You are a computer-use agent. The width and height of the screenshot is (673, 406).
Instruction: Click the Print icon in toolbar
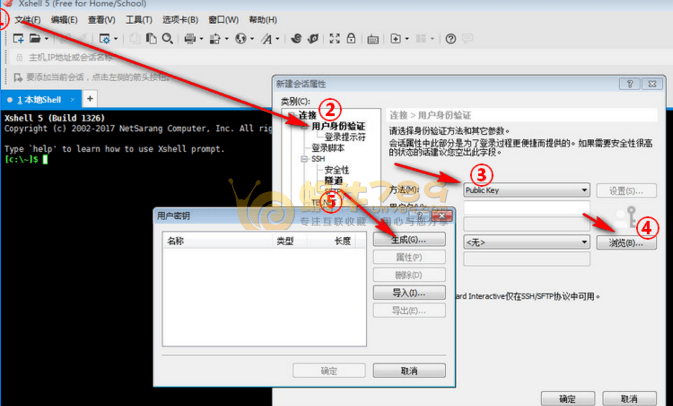[x=190, y=39]
